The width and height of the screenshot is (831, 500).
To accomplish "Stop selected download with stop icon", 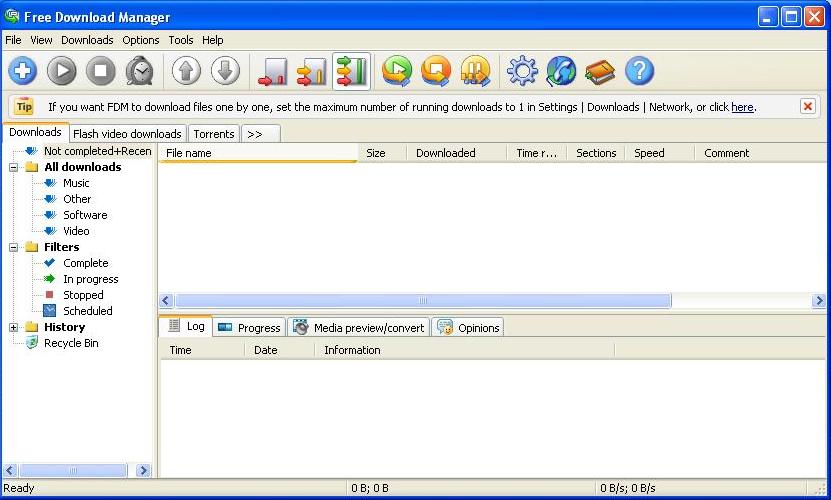I will tap(101, 71).
